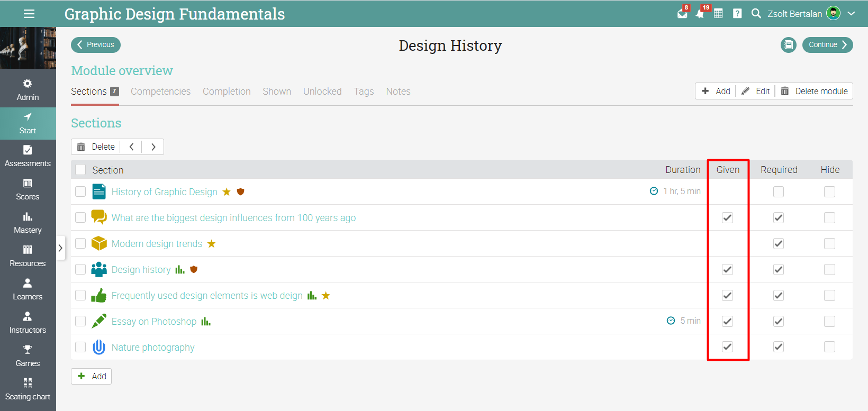Switch to the Tags tab

364,92
